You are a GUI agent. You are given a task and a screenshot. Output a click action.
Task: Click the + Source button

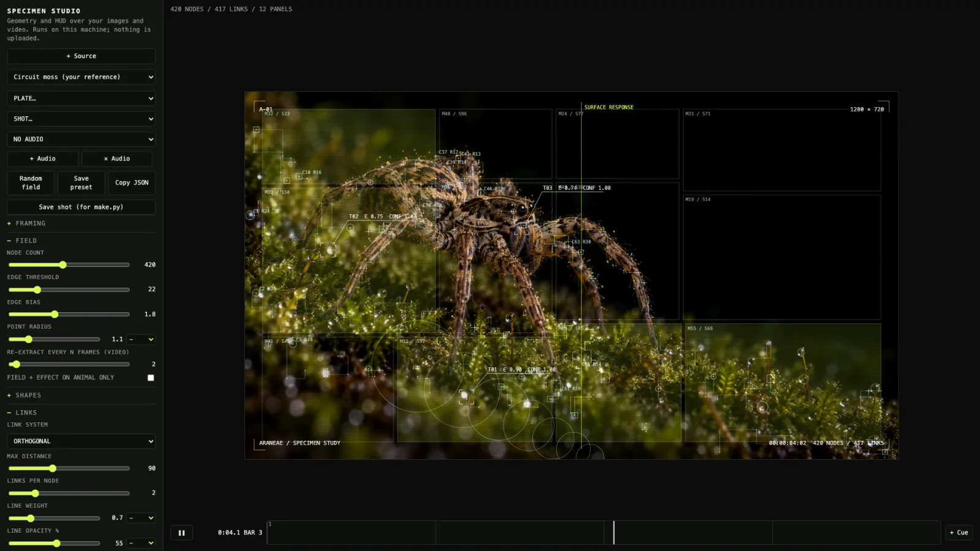81,56
